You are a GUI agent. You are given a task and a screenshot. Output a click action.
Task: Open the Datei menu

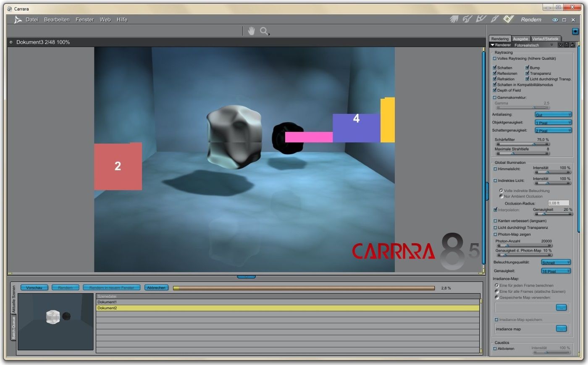(32, 20)
